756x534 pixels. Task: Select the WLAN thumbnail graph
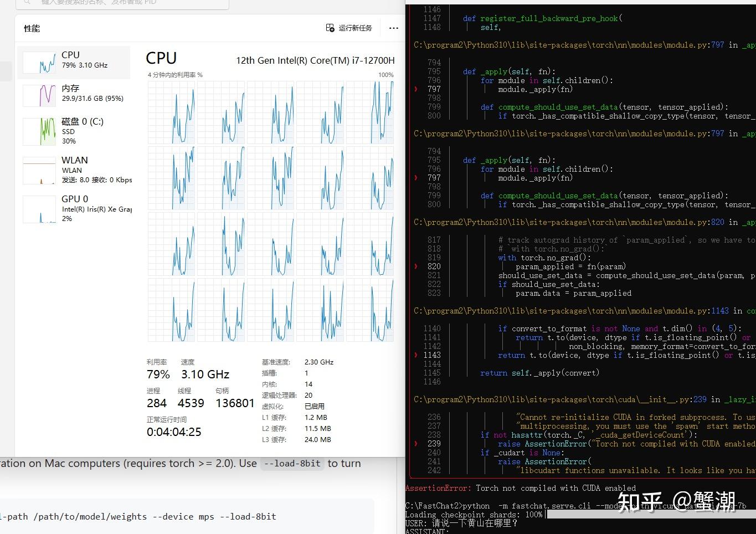pos(39,170)
